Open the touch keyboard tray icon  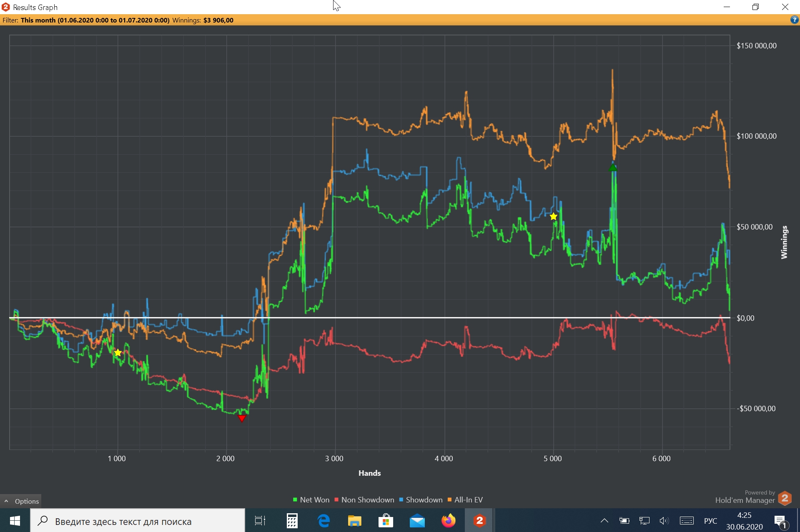(687, 521)
